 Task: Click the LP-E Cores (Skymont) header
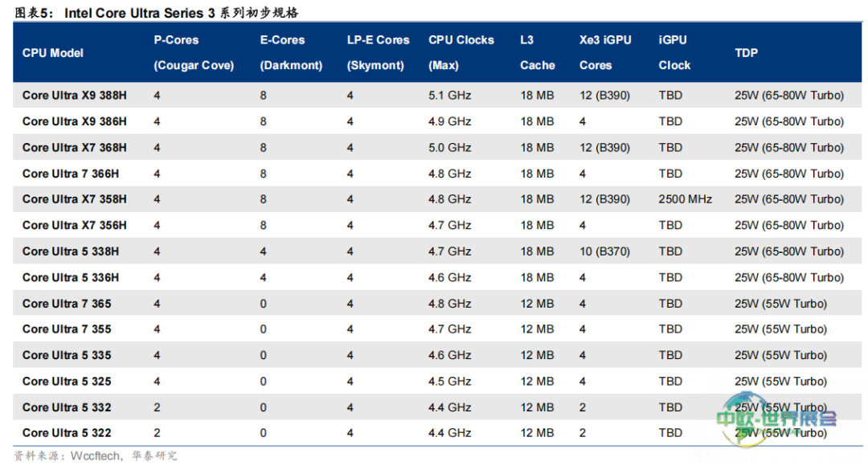[x=378, y=53]
